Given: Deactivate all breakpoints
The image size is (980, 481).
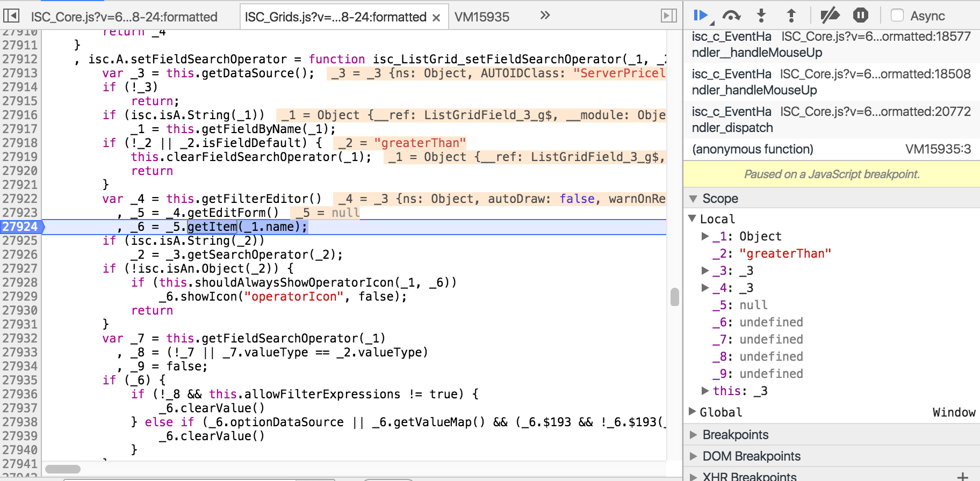Looking at the screenshot, I should (x=830, y=16).
